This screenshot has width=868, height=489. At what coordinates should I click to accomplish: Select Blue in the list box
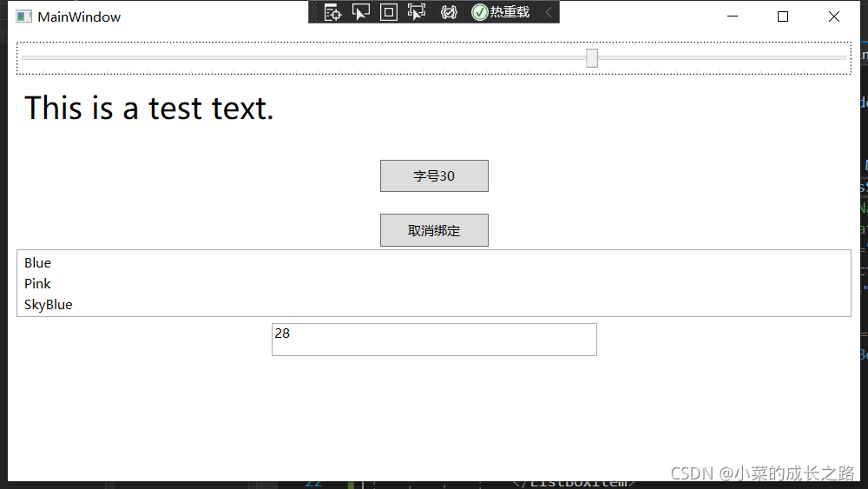pos(434,263)
